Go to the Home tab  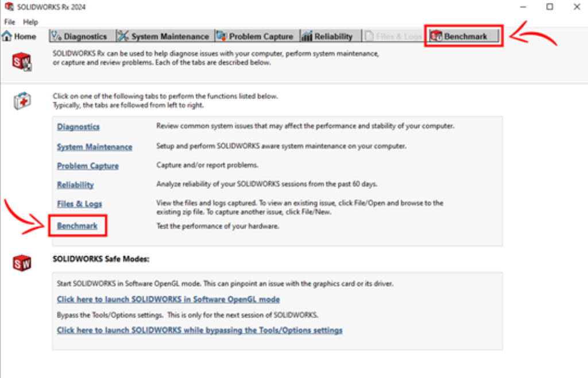19,36
